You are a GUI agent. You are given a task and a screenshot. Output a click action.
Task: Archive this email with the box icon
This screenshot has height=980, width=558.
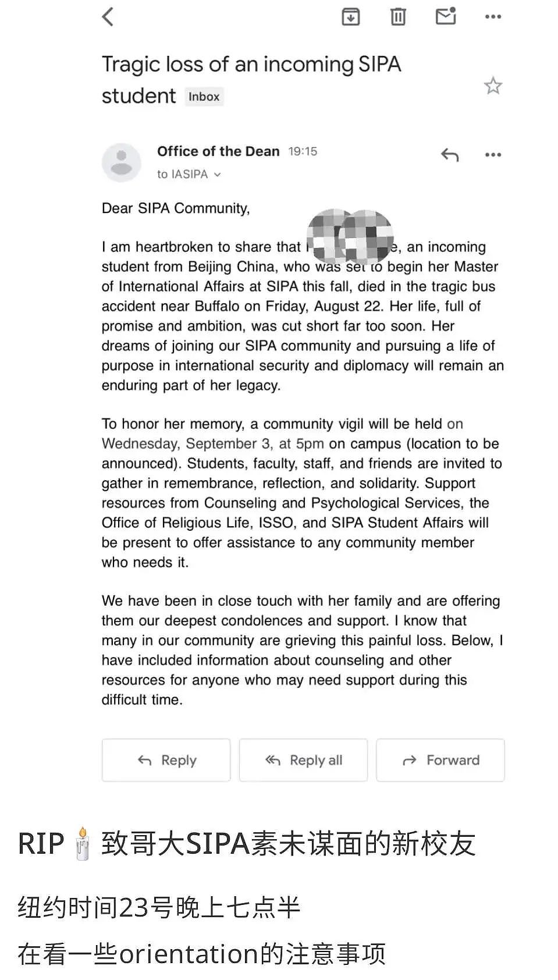coord(350,16)
